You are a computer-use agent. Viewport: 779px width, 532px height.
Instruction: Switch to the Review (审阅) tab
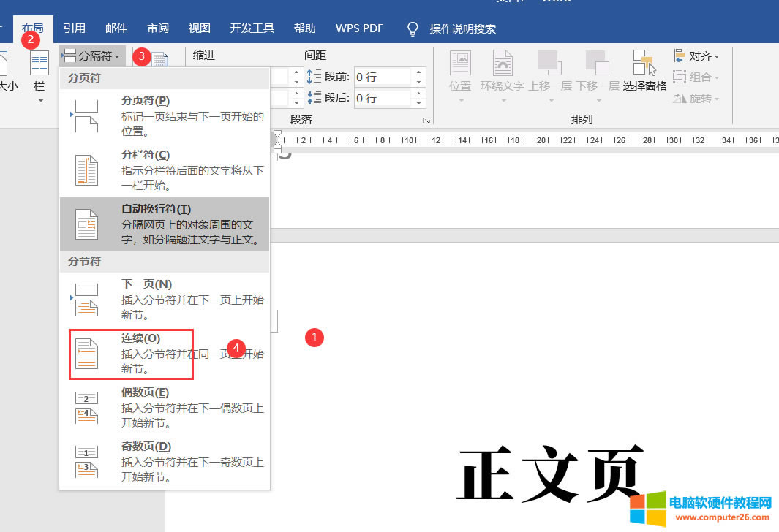click(x=158, y=28)
